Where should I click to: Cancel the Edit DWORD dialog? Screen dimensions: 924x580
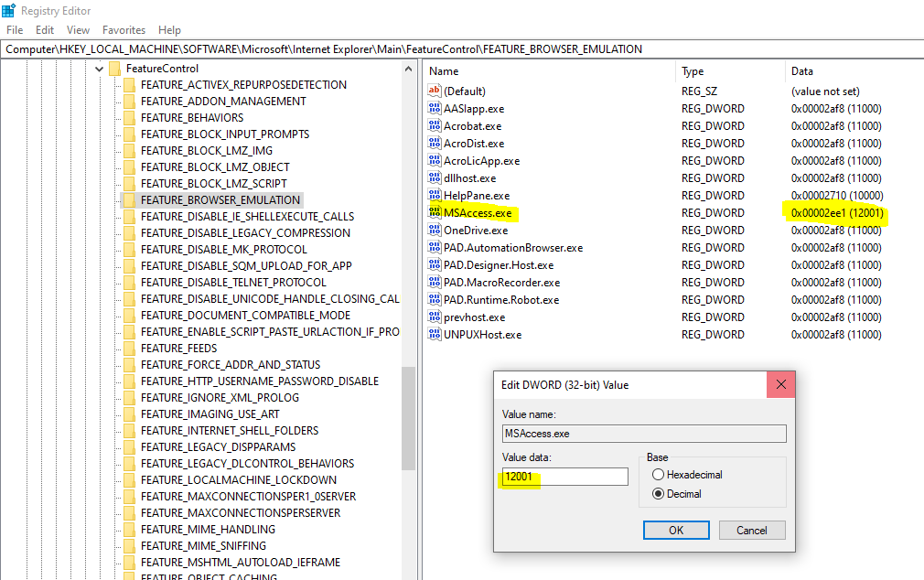tap(752, 530)
